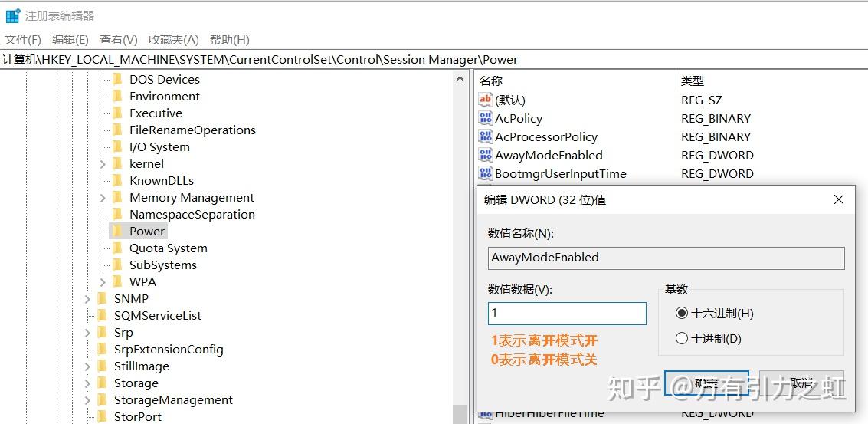Select the NamespaceSeparation folder icon
This screenshot has height=424, width=868.
pos(116,214)
